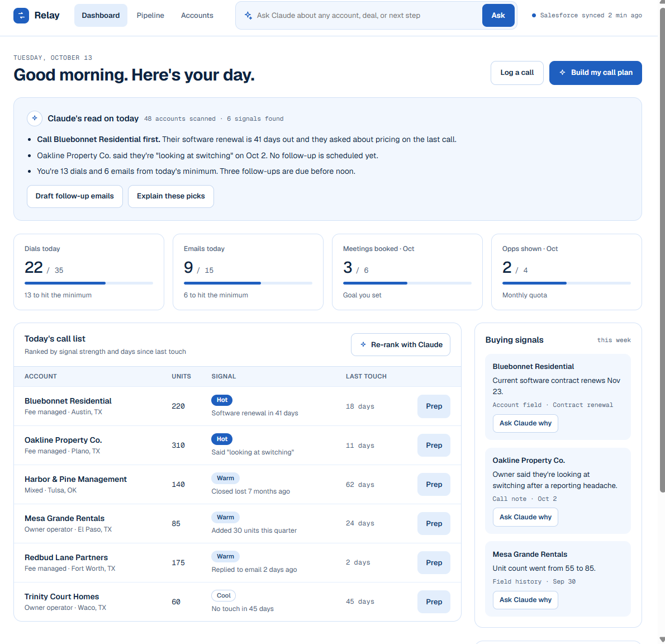Click the 'this week' label in Buying signals
The height and width of the screenshot is (644, 665).
tap(614, 340)
